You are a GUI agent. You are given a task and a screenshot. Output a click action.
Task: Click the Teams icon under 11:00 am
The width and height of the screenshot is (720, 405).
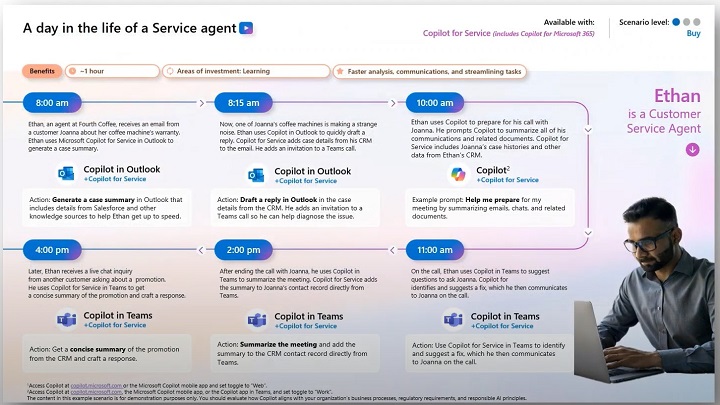(x=450, y=321)
